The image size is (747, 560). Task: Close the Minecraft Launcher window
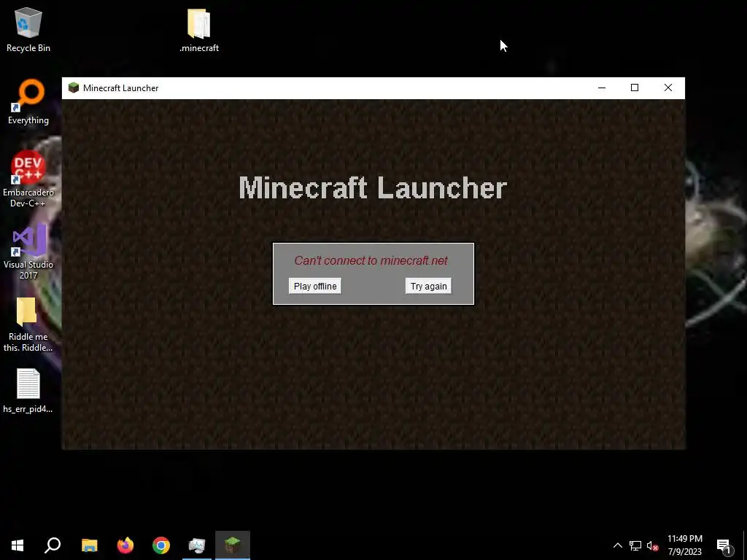pos(668,87)
